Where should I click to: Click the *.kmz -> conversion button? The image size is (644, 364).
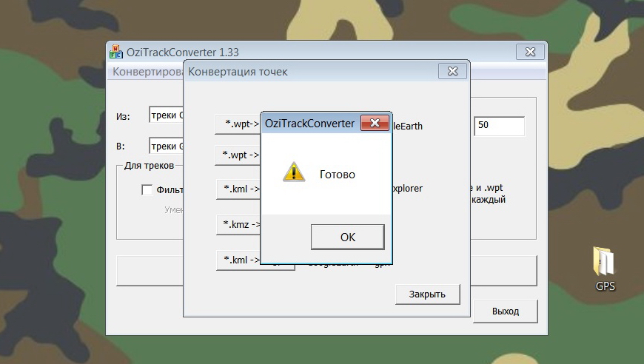(x=238, y=224)
